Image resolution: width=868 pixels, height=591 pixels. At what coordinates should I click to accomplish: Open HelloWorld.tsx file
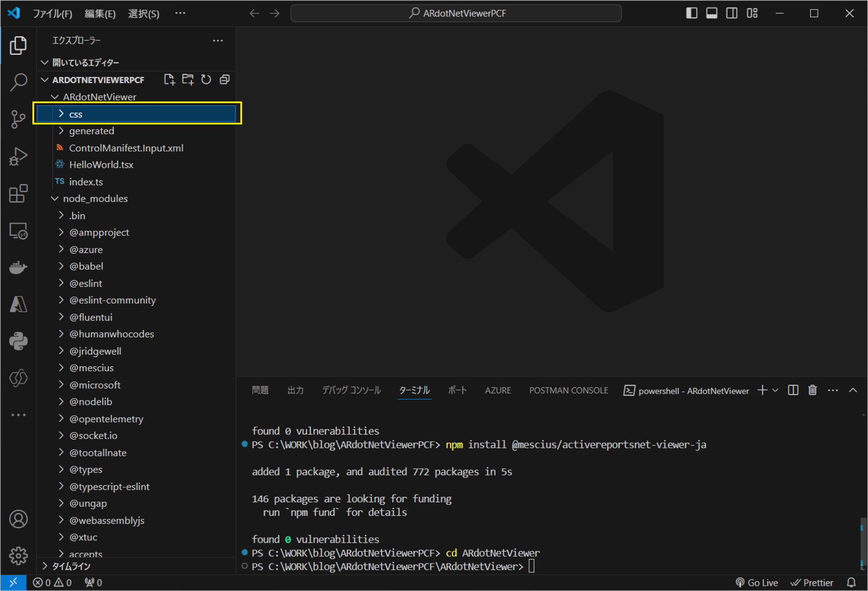(136, 165)
